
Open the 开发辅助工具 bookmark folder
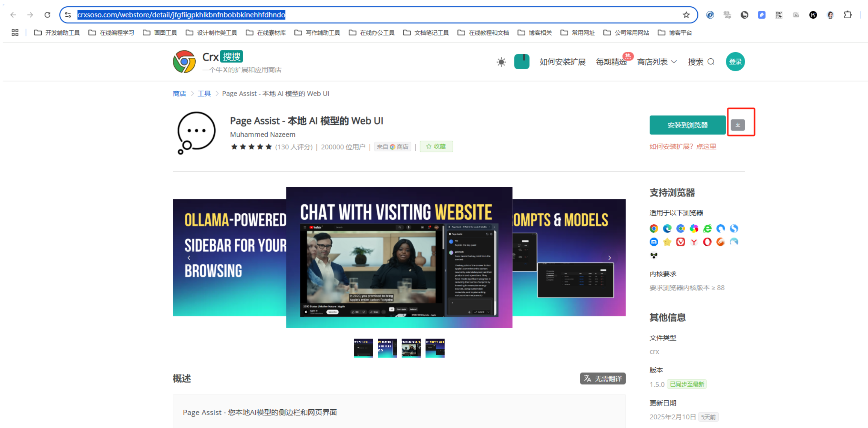(57, 33)
